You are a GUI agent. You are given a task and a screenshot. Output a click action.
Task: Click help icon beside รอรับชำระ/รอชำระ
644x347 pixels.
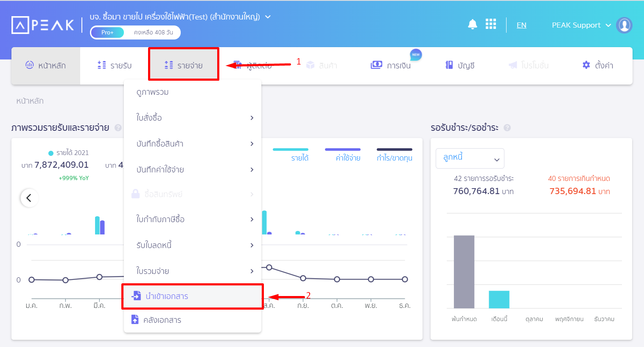(507, 128)
